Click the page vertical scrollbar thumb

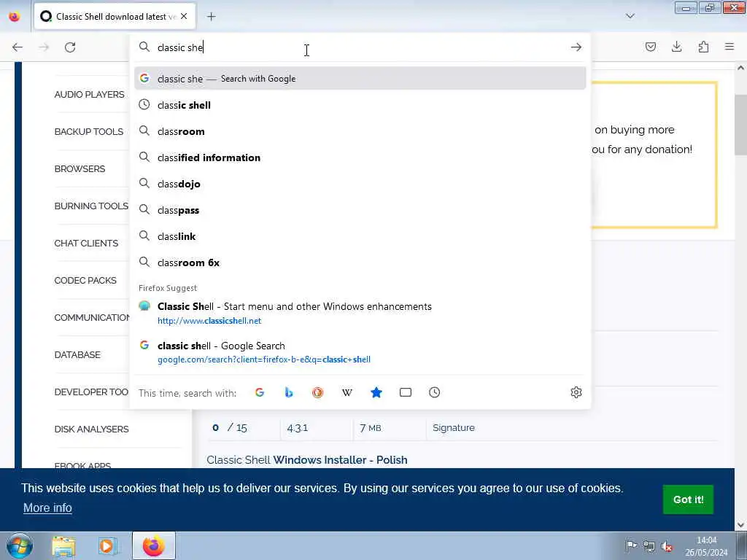pos(740,125)
